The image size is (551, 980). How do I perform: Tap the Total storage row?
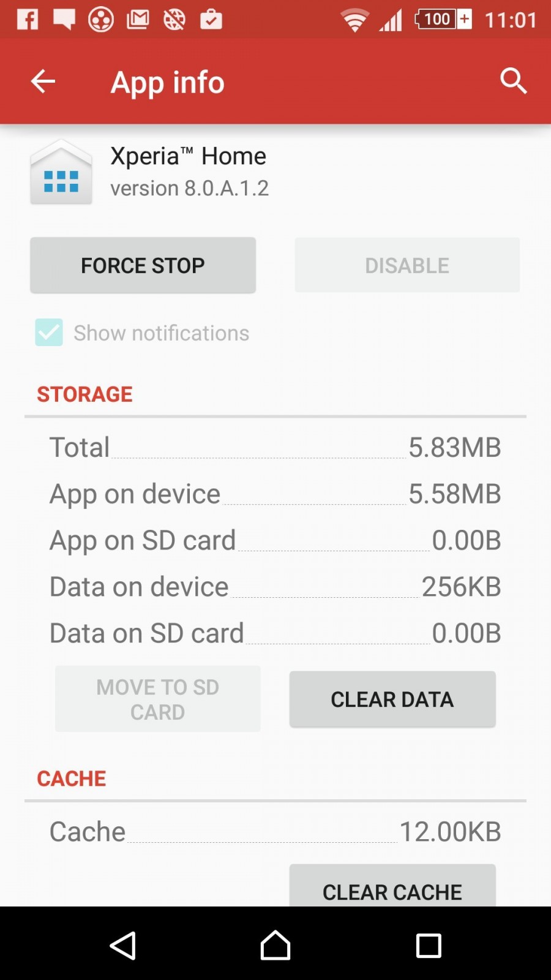click(x=275, y=447)
